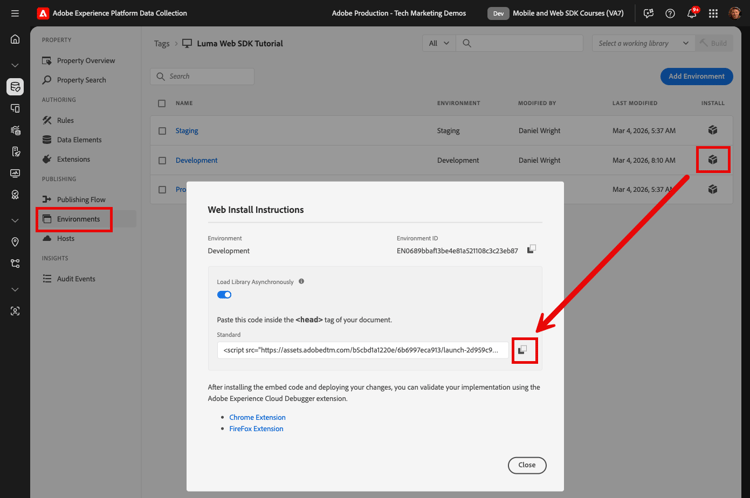
Task: Open the notifications bell icon
Action: [692, 13]
